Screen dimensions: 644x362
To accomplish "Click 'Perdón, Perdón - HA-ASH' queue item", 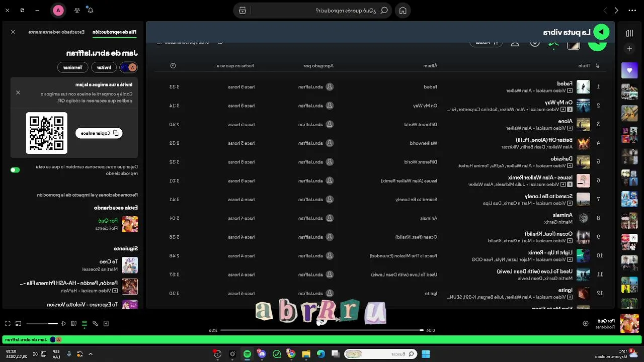I will tap(69, 283).
